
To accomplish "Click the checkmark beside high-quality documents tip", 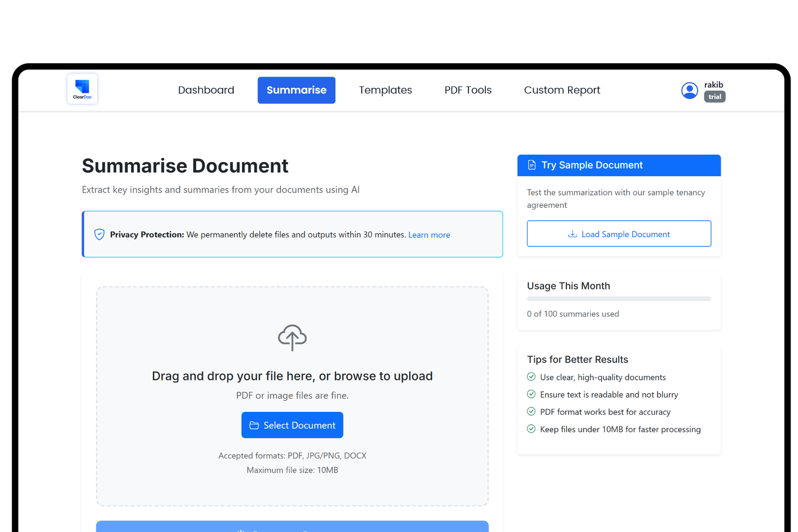I will point(531,377).
